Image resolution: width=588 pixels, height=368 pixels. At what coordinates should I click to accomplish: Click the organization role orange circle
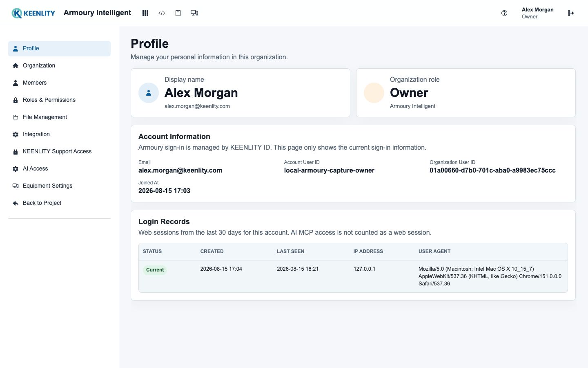374,93
